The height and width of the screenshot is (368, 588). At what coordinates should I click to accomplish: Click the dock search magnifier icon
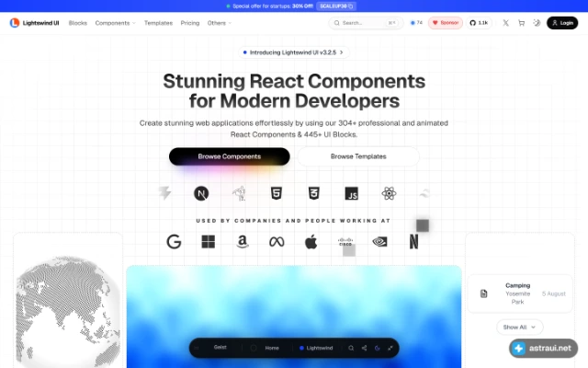(x=351, y=348)
